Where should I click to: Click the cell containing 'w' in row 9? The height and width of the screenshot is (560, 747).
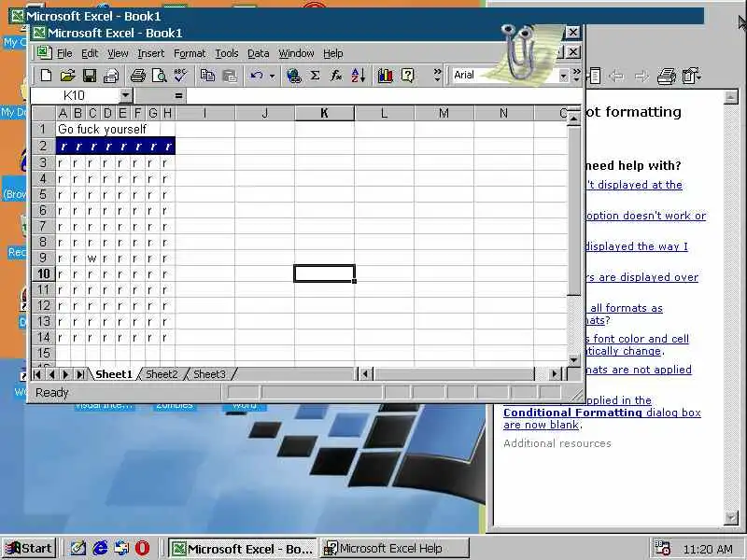(92, 259)
